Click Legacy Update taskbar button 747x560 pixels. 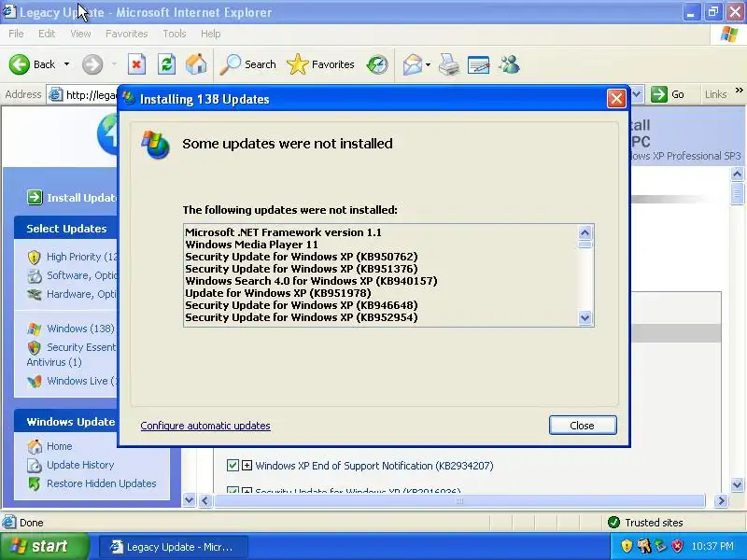[173, 547]
